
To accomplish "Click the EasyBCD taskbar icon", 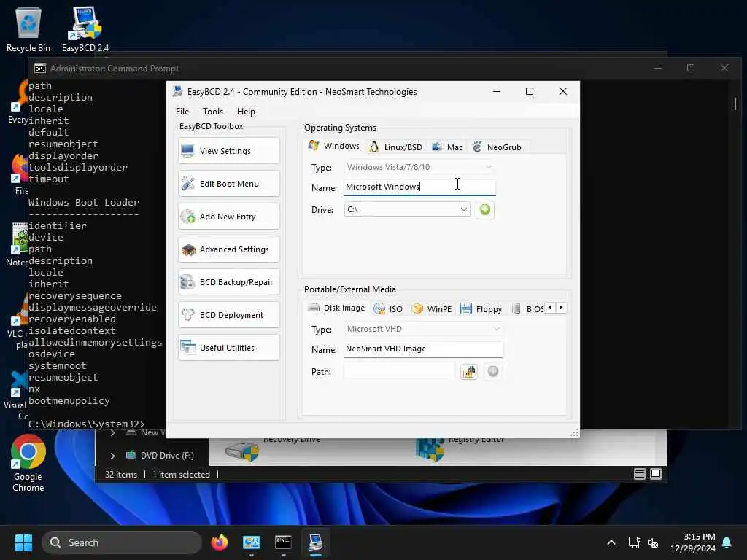I will click(x=315, y=542).
